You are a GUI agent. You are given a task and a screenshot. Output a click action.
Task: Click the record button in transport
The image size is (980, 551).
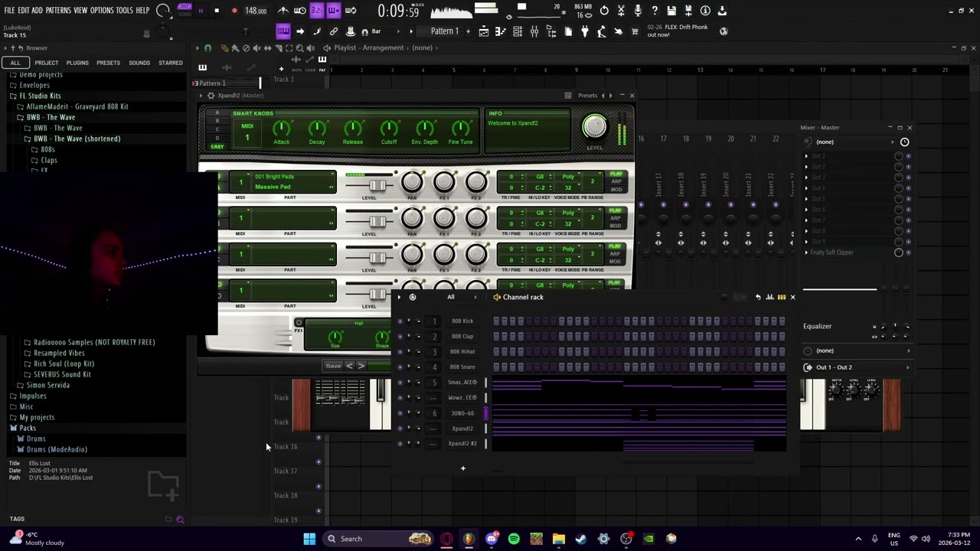[x=234, y=11]
